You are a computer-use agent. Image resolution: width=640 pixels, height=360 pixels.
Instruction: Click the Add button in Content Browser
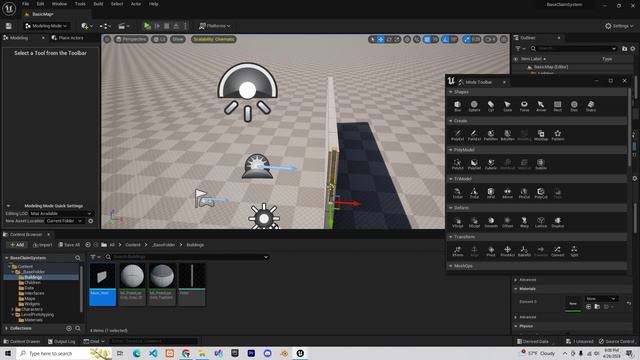coord(17,245)
